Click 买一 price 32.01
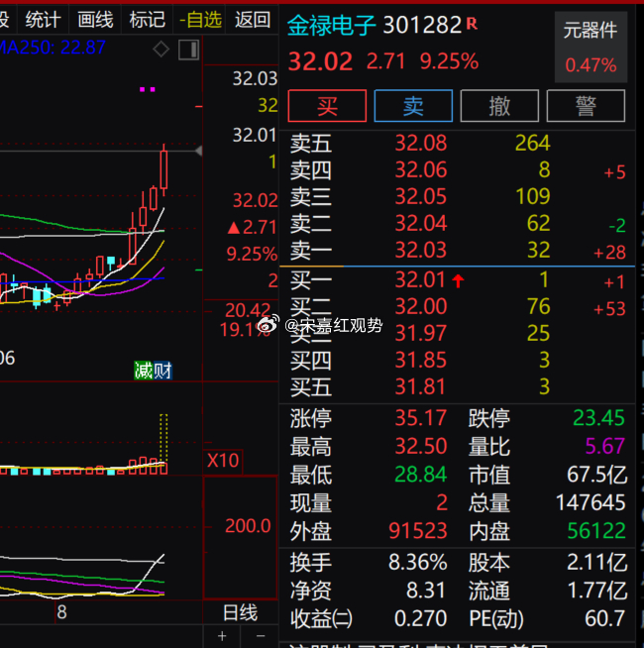The height and width of the screenshot is (648, 644). click(420, 279)
